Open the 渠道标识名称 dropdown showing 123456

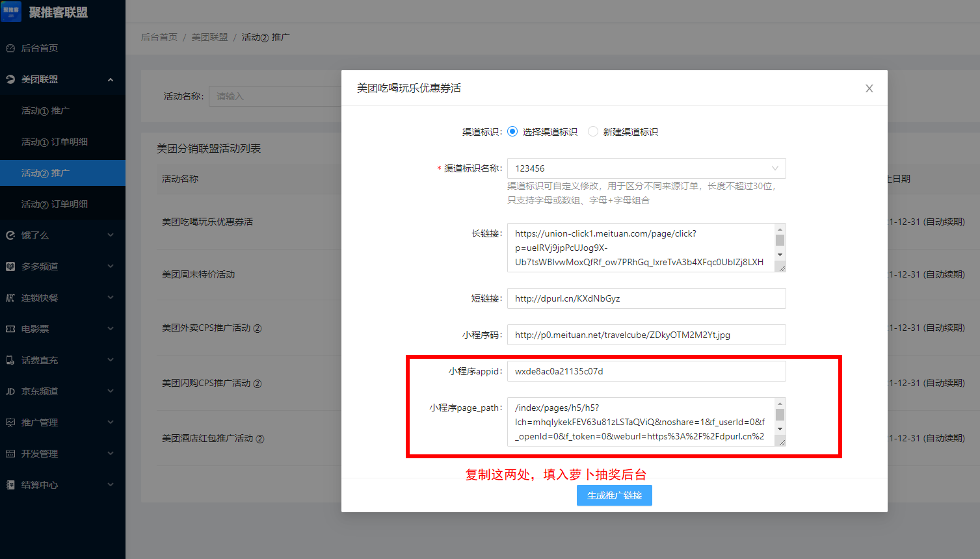click(646, 168)
